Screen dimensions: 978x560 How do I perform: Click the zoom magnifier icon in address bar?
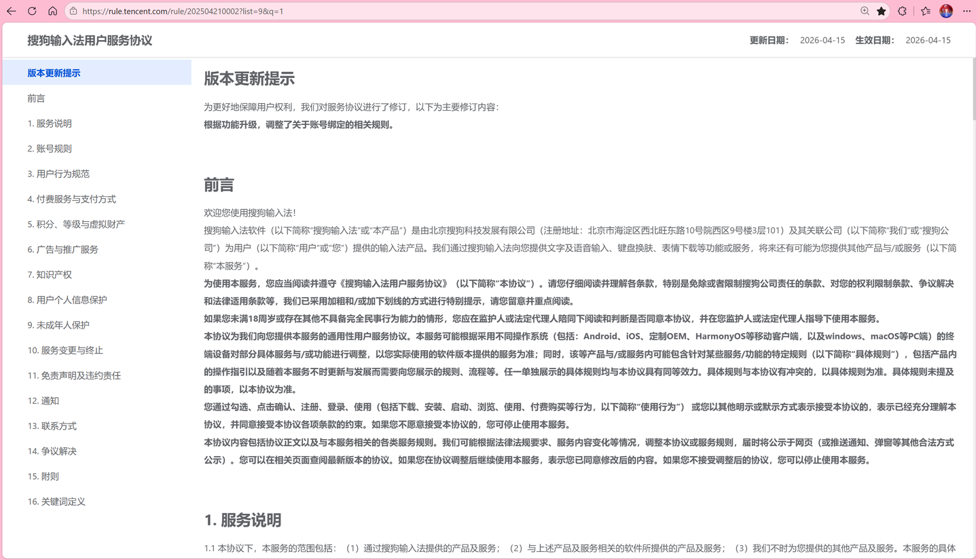click(865, 11)
